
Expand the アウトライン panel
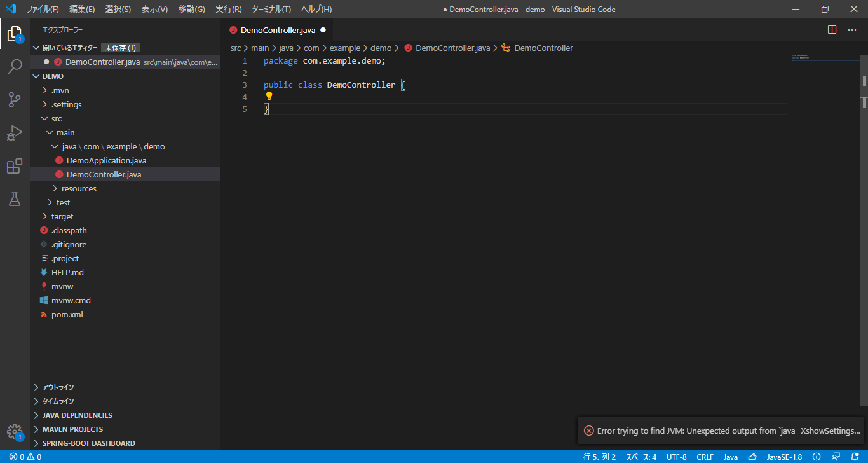click(125, 387)
